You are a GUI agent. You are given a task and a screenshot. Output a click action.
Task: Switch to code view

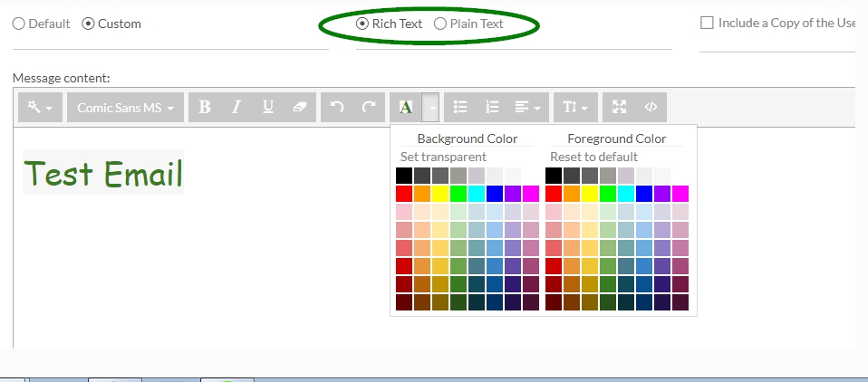tap(651, 107)
